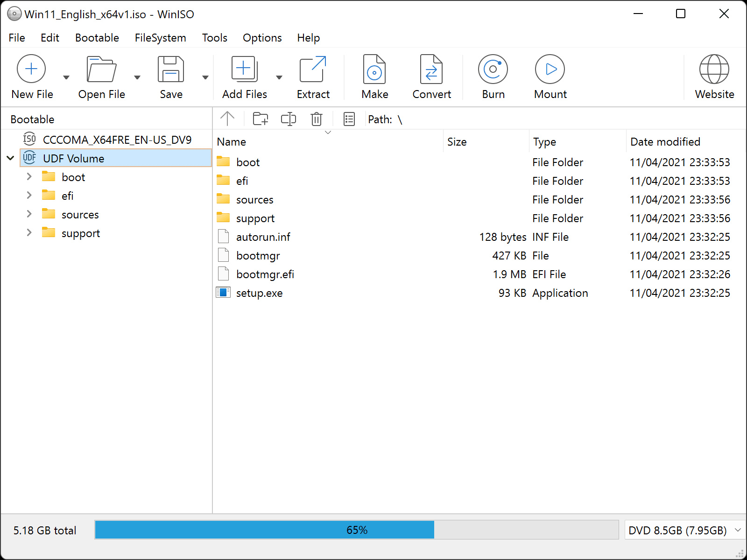Open the Tools menu
The image size is (747, 560).
tap(214, 38)
